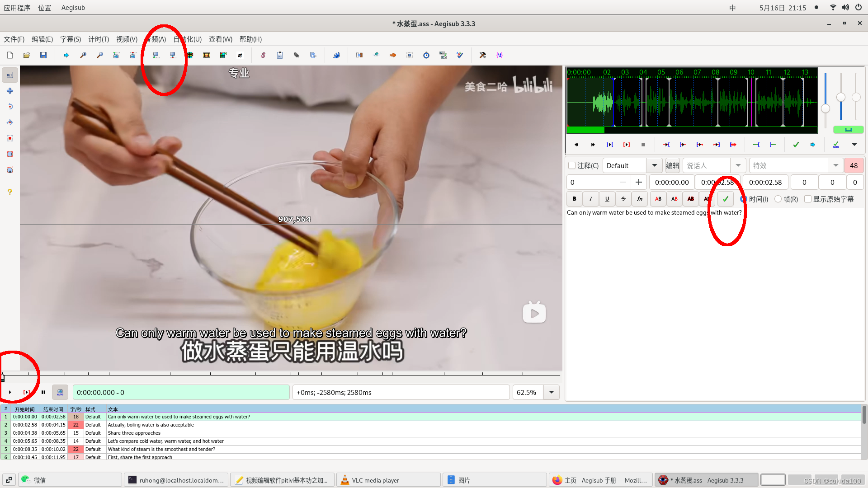Click the bold formatting button

pos(575,199)
